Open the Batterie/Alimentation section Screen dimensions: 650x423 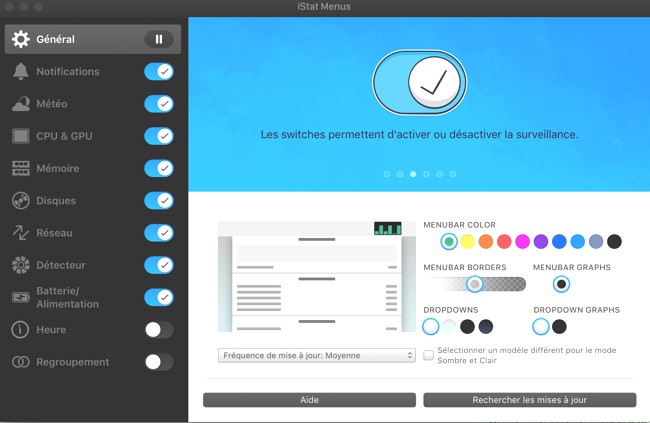[x=66, y=297]
